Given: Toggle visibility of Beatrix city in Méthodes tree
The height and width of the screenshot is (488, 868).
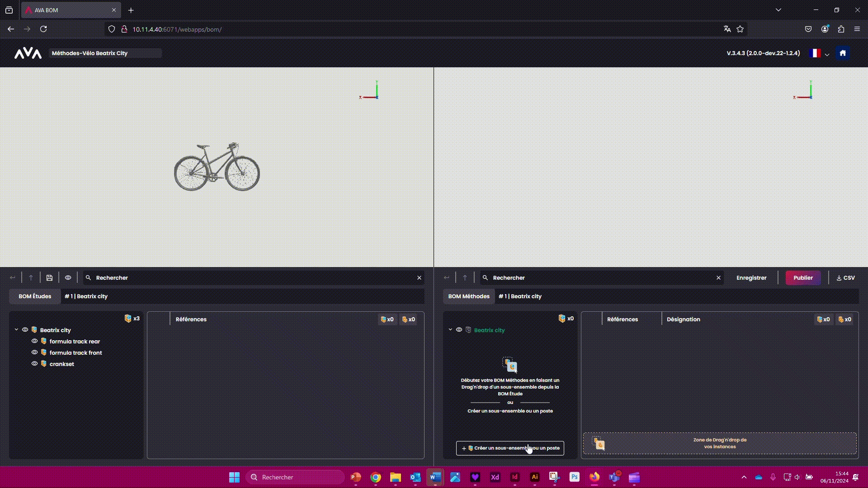Looking at the screenshot, I should [x=459, y=330].
